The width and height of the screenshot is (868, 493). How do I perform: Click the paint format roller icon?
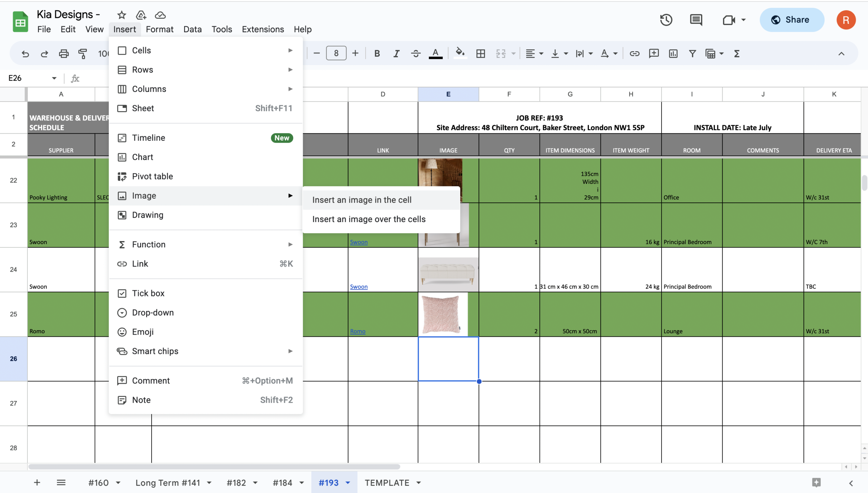(x=82, y=54)
